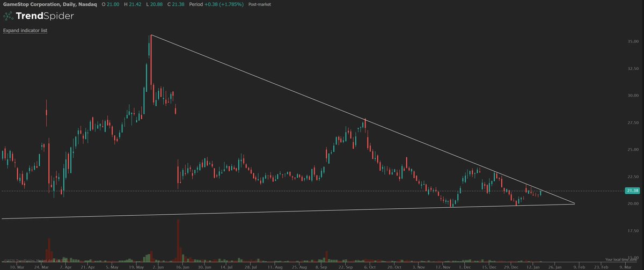
Task: Click the TrendSpider logo icon
Action: pos(9,16)
